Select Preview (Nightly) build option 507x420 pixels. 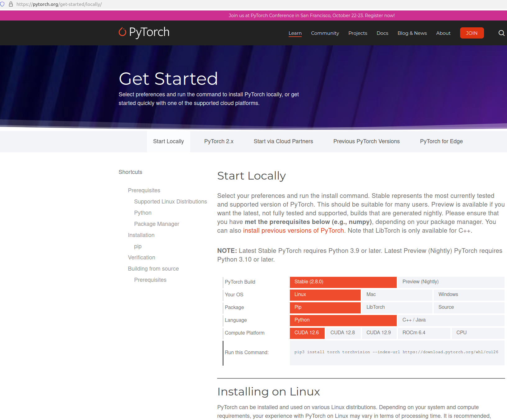point(451,282)
